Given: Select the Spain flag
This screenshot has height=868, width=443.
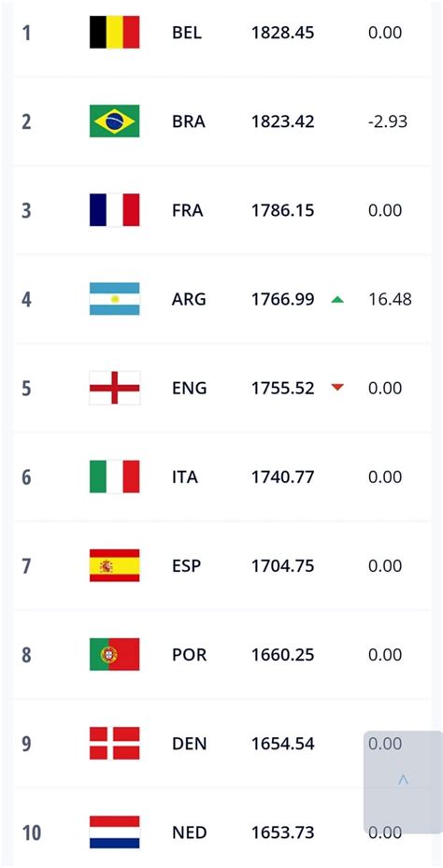Looking at the screenshot, I should coord(115,565).
